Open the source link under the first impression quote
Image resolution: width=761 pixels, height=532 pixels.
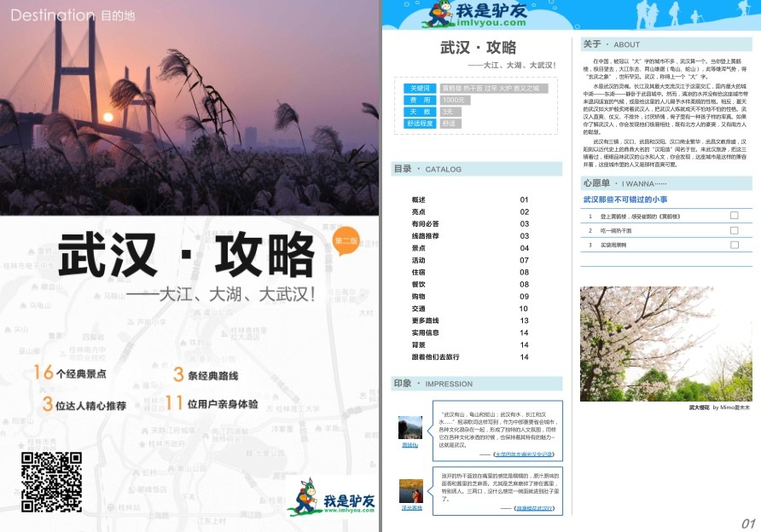(x=524, y=454)
